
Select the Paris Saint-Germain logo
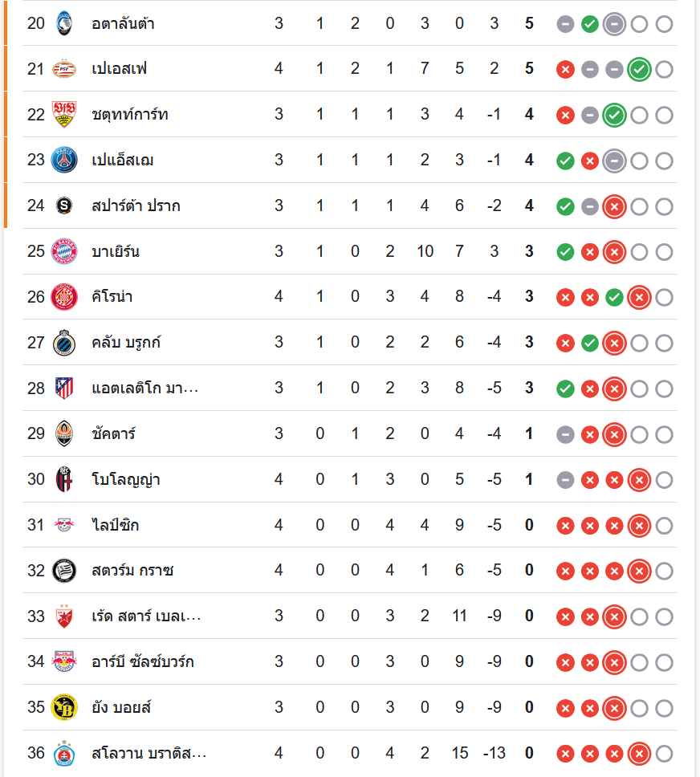[63, 161]
